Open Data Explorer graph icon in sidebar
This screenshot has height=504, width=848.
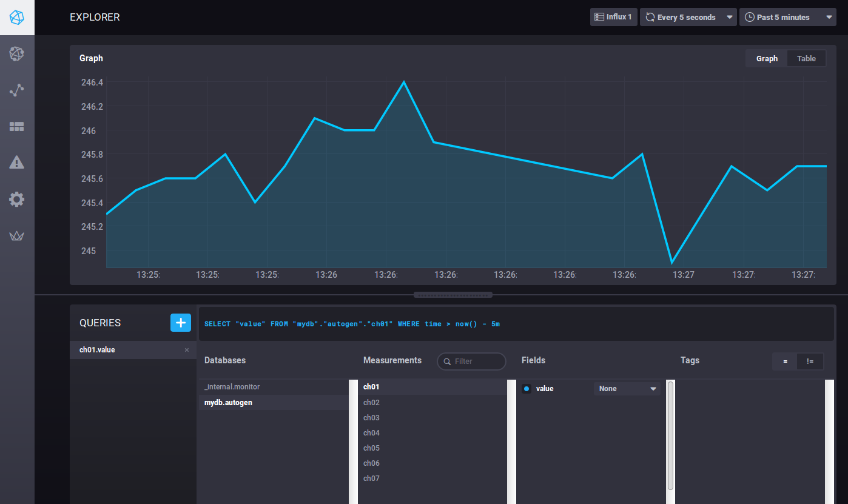(17, 90)
